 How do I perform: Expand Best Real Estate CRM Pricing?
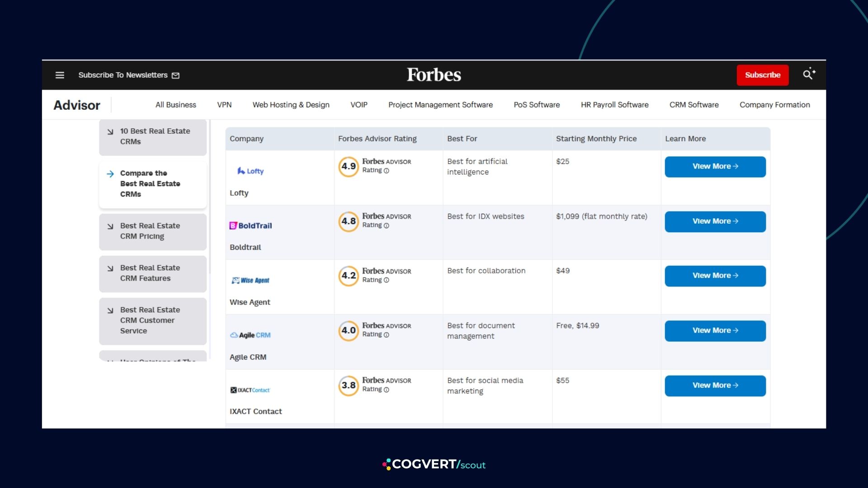[x=153, y=231]
